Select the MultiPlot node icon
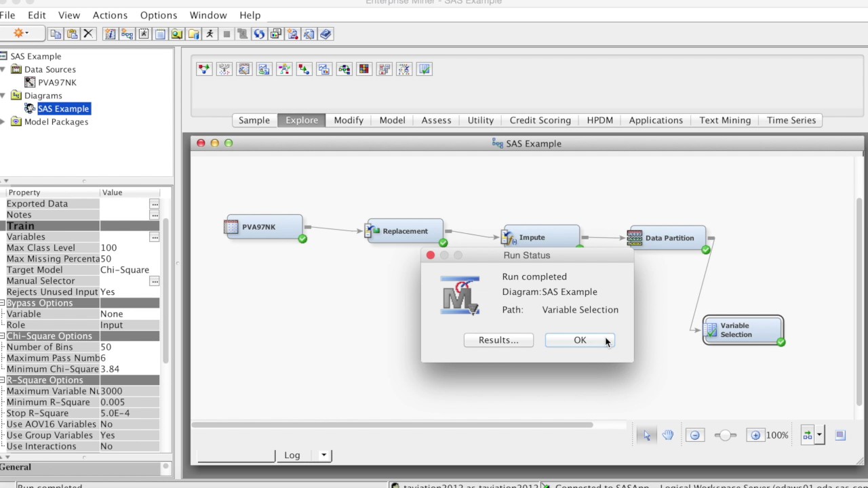 pos(324,69)
